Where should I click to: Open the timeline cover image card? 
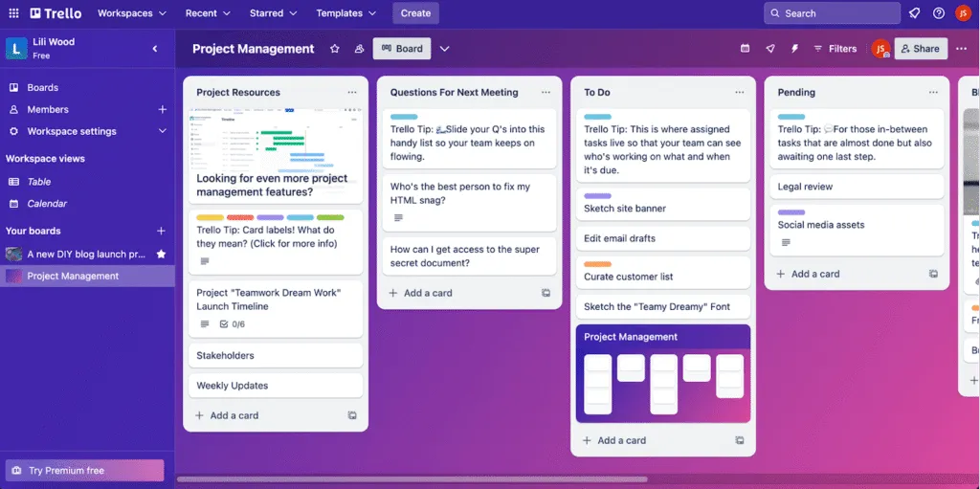click(276, 156)
